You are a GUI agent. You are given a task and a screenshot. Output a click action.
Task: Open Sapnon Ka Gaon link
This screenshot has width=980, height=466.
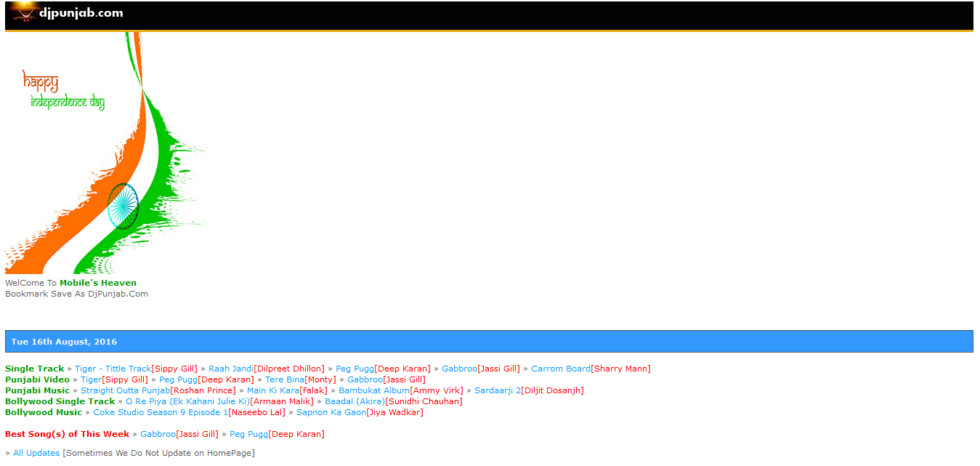click(331, 412)
